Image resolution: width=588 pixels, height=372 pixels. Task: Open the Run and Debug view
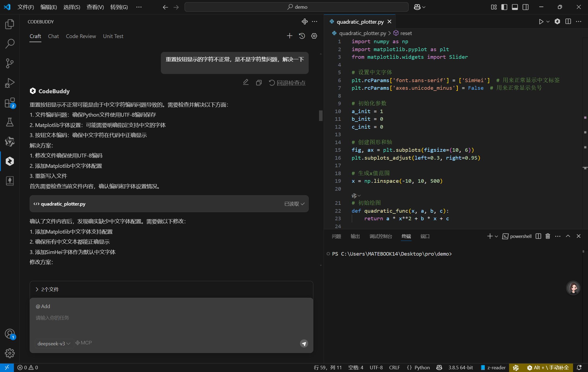pyautogui.click(x=10, y=83)
